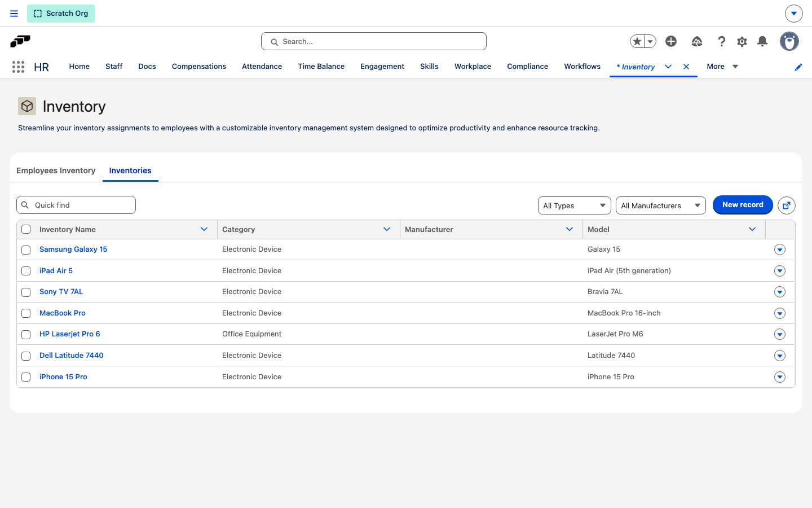Open the Samsung Galaxy 15 record link
This screenshot has width=812, height=508.
pyautogui.click(x=73, y=249)
